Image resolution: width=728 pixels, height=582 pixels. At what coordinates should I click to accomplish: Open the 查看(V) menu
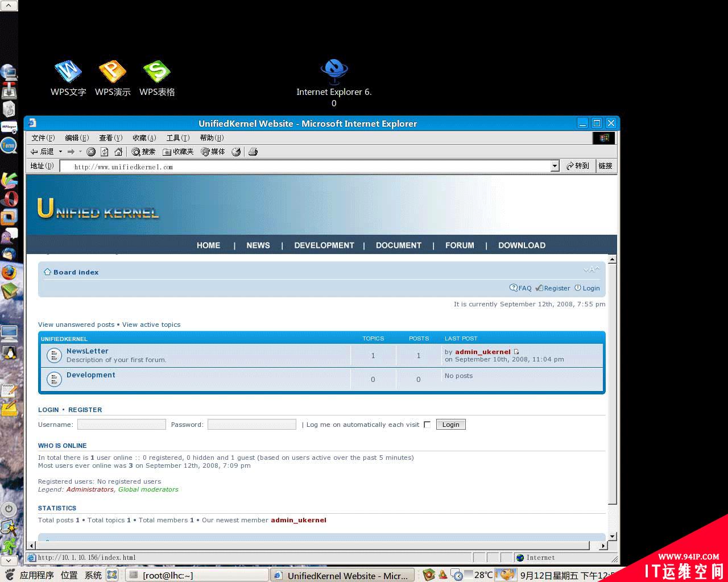[111, 138]
